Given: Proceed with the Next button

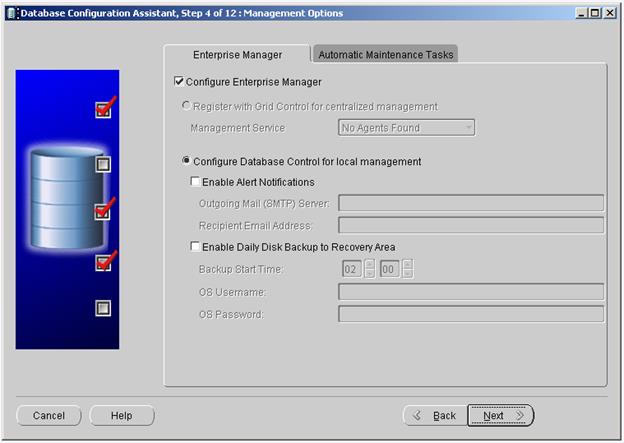Looking at the screenshot, I should (x=500, y=416).
